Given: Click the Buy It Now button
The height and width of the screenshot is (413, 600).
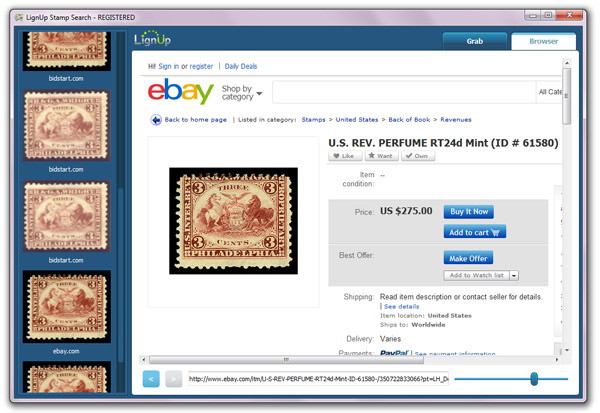Looking at the screenshot, I should [x=469, y=212].
